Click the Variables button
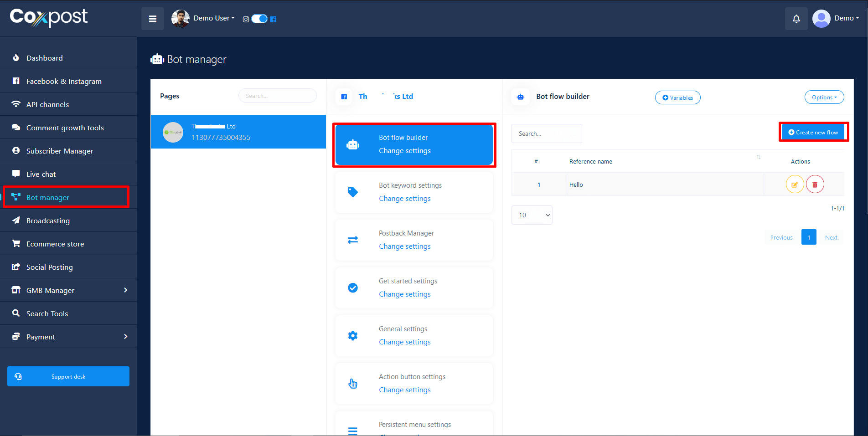868x436 pixels. (x=677, y=97)
